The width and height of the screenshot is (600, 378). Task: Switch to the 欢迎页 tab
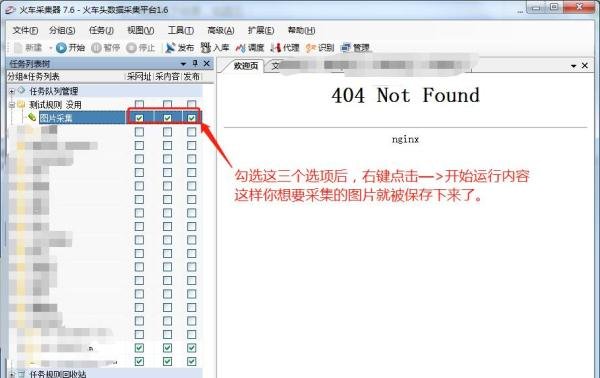(x=246, y=66)
